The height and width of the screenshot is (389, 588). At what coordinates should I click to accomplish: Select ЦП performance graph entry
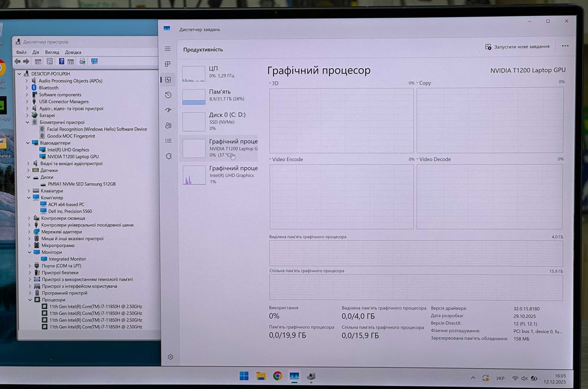[x=219, y=73]
